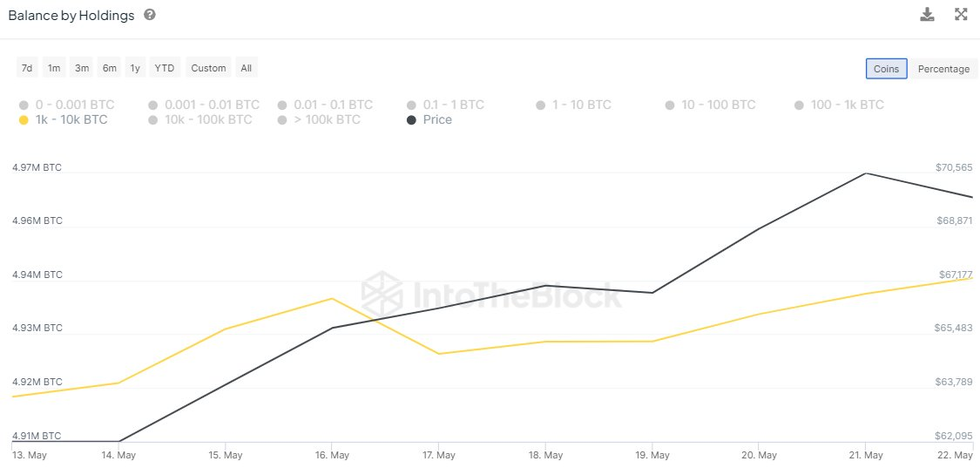Enable the 0.1 - 1 BTC series
This screenshot has width=980, height=468.
pos(445,105)
